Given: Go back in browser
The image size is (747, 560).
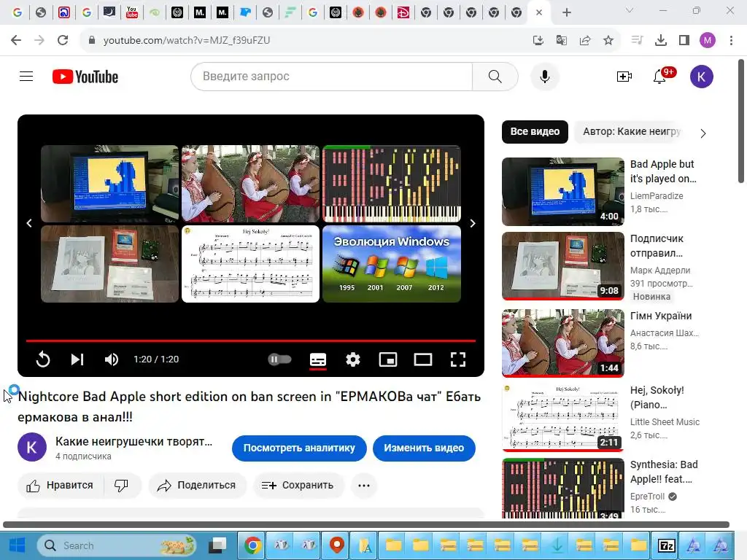Looking at the screenshot, I should (x=16, y=40).
